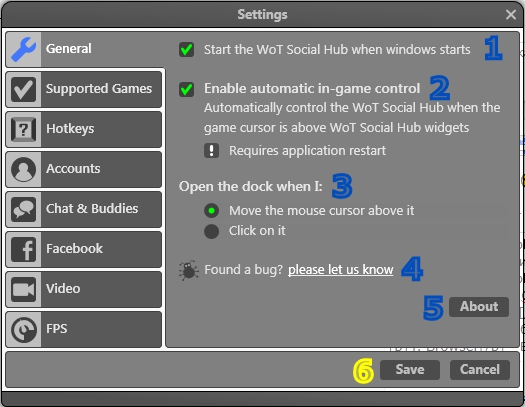This screenshot has width=525, height=407.
Task: Select Move the mouse cursor above it
Action: [x=212, y=211]
